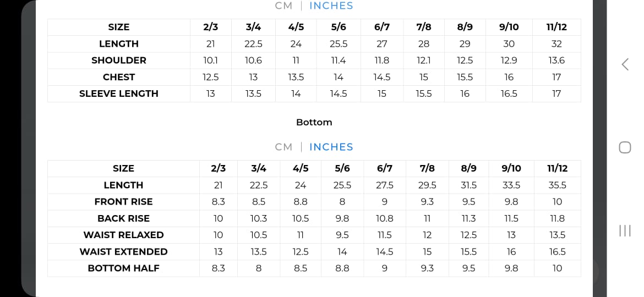
Task: Select INCHES for the Bottom size chart
Action: [x=331, y=147]
